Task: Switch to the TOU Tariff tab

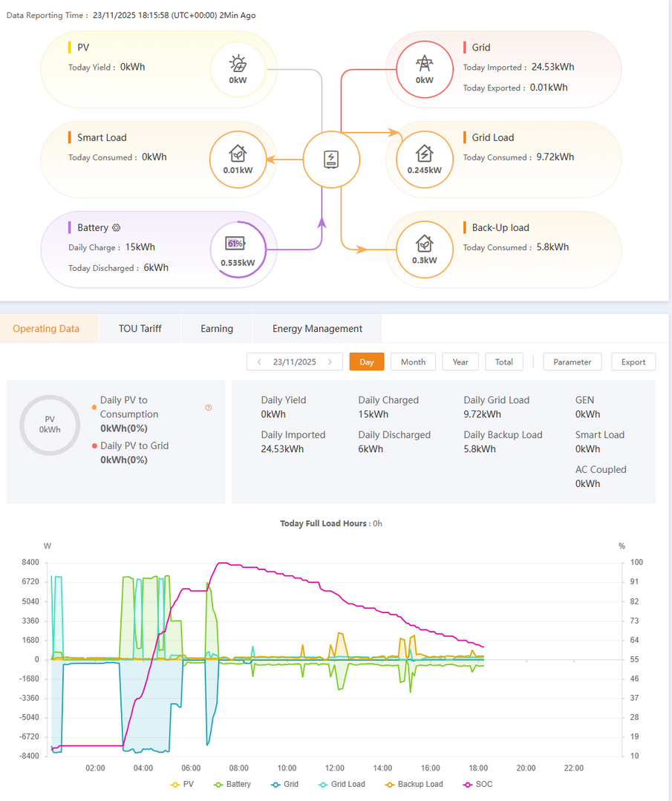Action: 140,328
